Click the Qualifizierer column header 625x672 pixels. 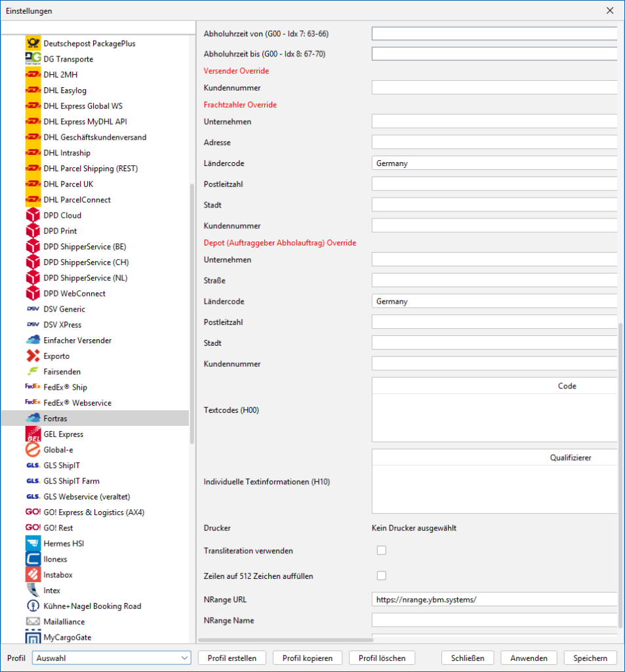(x=570, y=457)
